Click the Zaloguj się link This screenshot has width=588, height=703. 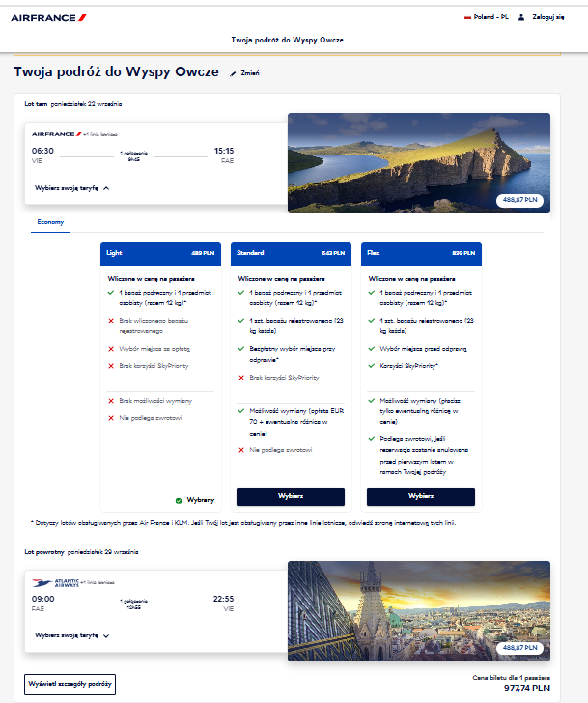(548, 17)
